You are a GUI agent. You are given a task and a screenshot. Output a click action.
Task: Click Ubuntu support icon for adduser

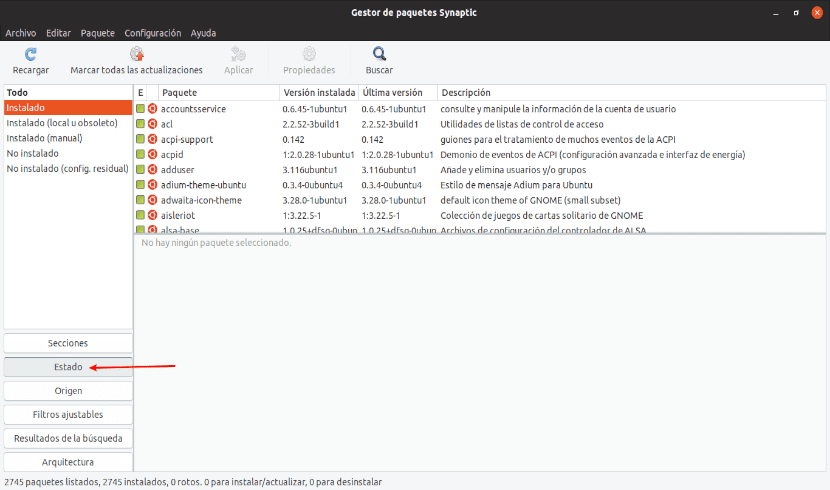[x=152, y=169]
